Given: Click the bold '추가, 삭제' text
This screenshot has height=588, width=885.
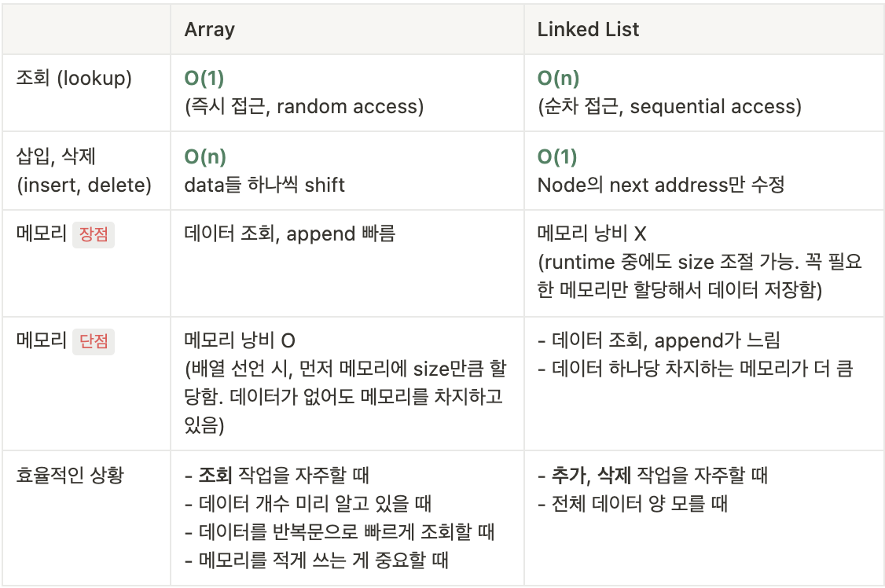Looking at the screenshot, I should pyautogui.click(x=591, y=475).
